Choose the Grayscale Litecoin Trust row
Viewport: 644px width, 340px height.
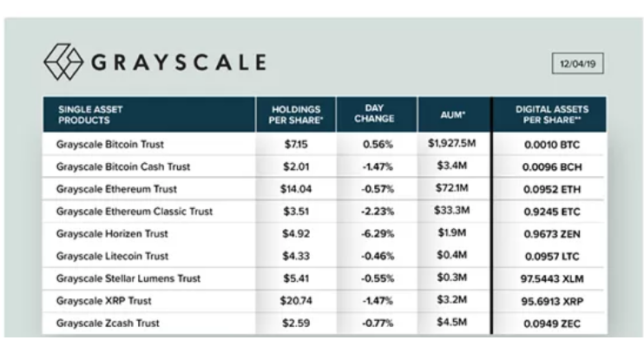coord(325,256)
